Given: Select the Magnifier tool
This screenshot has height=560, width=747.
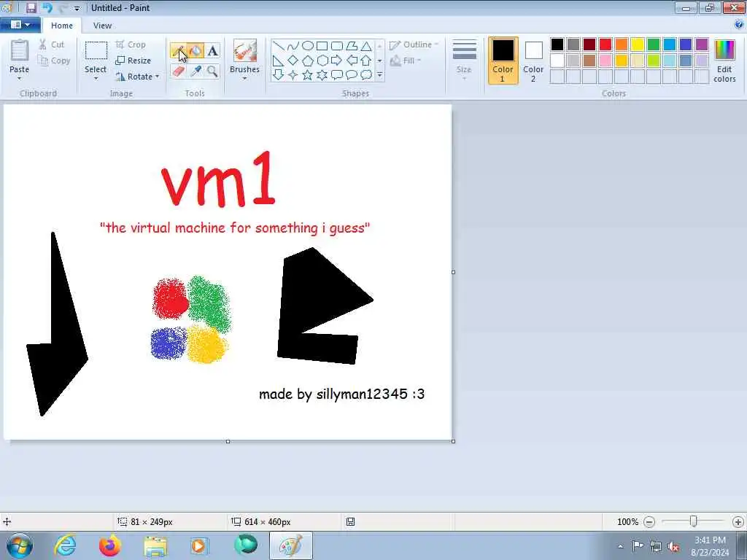Looking at the screenshot, I should [212, 71].
